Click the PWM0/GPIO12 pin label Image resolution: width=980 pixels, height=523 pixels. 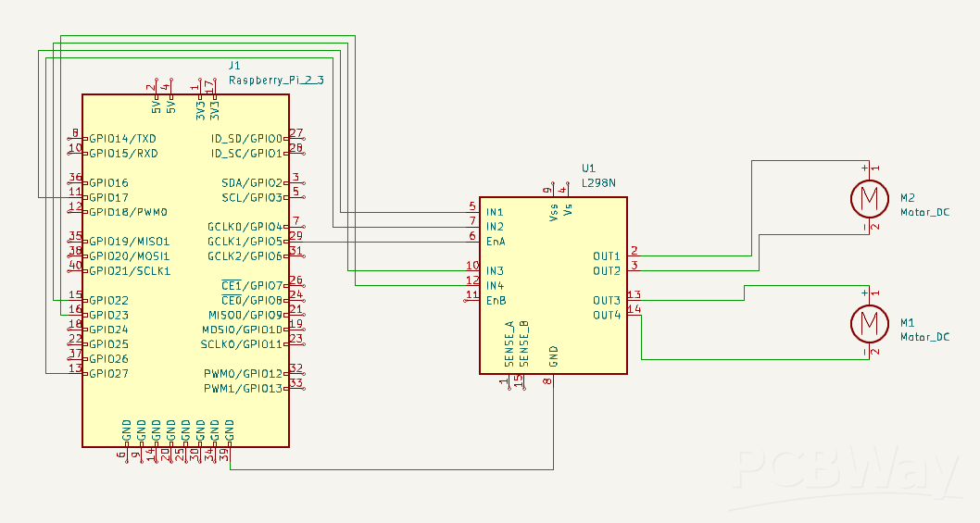(243, 374)
